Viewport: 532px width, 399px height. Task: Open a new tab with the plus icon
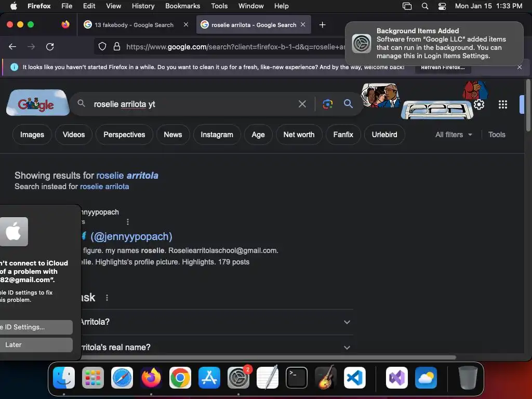[322, 25]
